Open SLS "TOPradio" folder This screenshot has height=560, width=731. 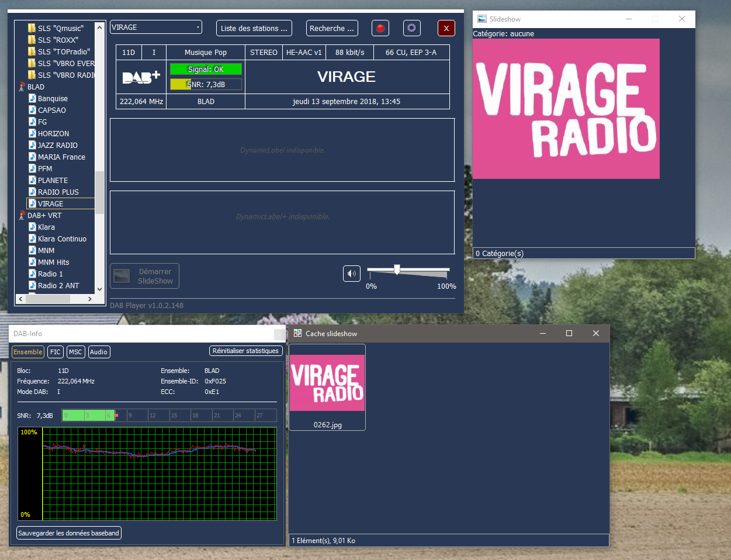tap(64, 51)
